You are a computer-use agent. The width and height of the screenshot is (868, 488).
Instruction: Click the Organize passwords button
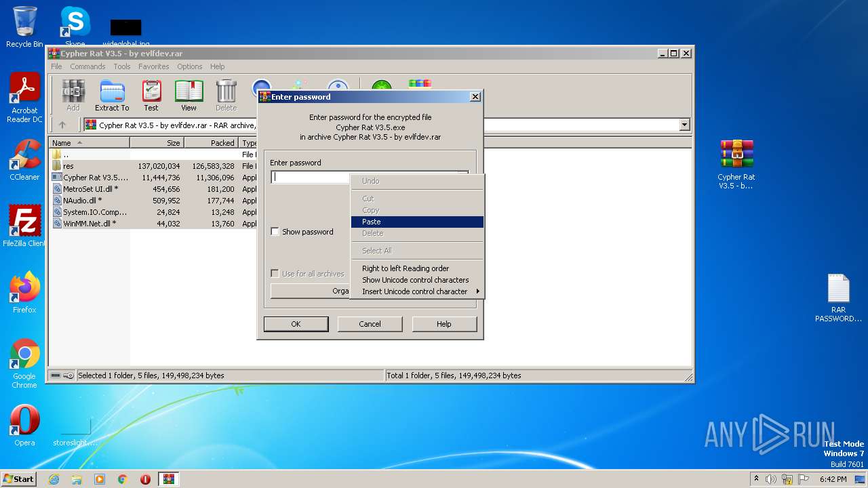(311, 291)
